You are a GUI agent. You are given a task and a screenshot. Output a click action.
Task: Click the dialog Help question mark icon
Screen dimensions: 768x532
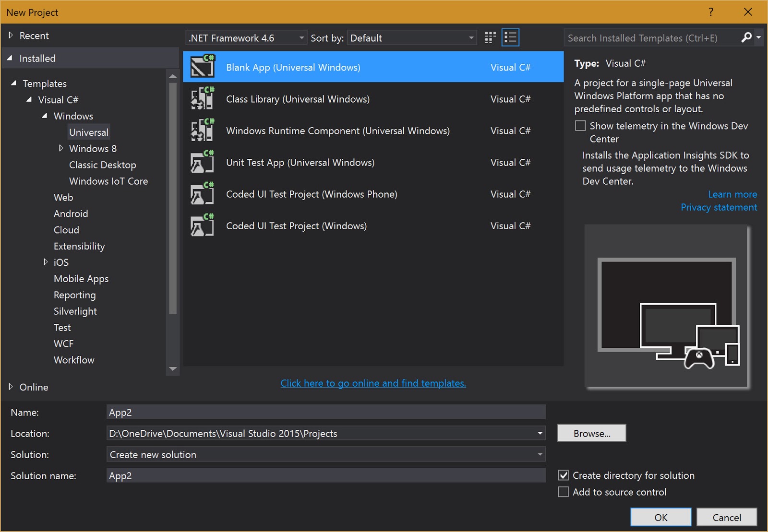[x=711, y=12]
